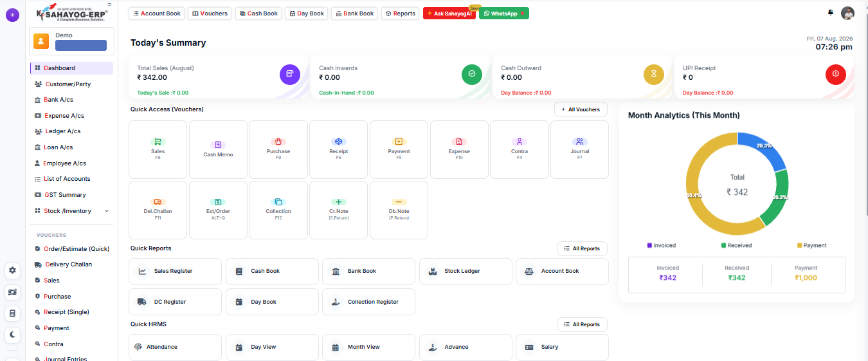Click All Reports beside Quick Reports
The image size is (868, 361).
pyautogui.click(x=582, y=248)
